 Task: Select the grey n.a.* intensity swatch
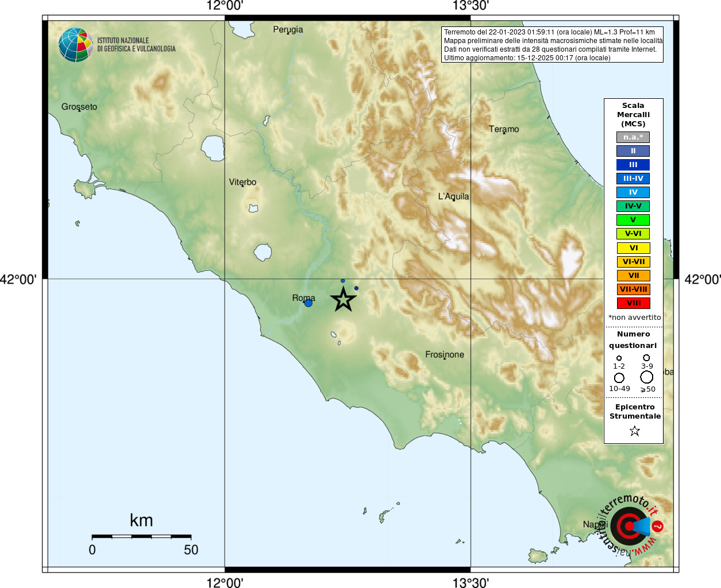click(633, 137)
